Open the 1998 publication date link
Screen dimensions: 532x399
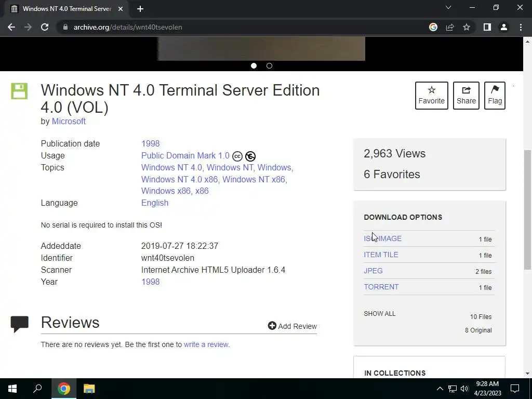pos(150,143)
